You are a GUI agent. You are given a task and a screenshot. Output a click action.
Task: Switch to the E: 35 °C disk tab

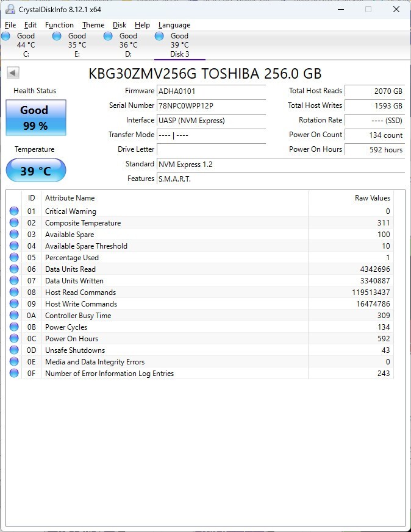(x=77, y=44)
